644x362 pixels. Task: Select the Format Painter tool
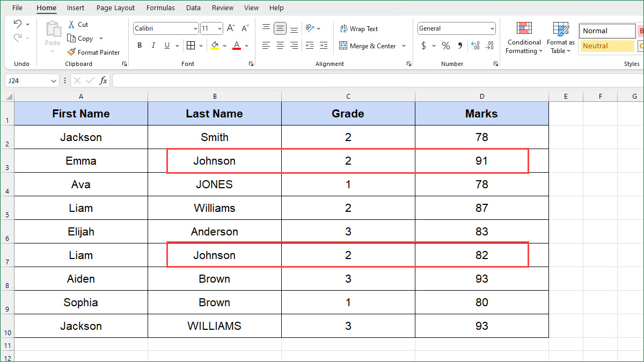pyautogui.click(x=94, y=52)
